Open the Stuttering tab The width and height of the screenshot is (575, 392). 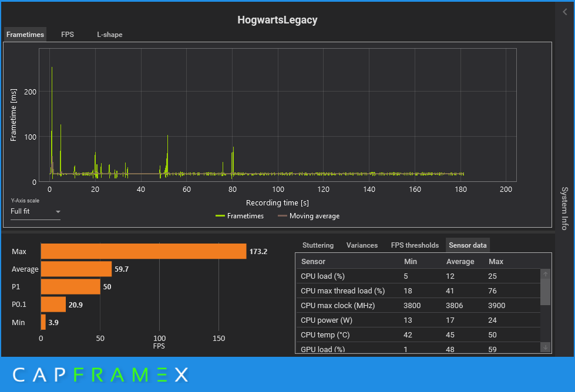[x=318, y=245]
